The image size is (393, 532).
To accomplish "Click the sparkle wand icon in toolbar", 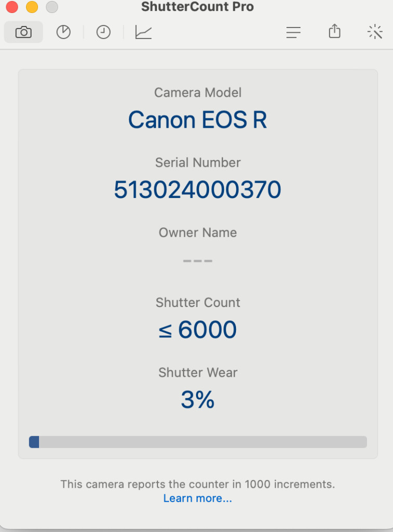I will pyautogui.click(x=375, y=32).
